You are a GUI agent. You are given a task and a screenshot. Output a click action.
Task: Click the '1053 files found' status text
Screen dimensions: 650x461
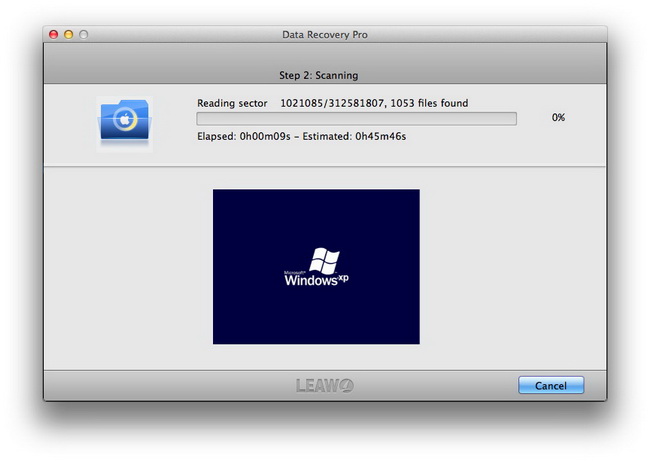[429, 103]
